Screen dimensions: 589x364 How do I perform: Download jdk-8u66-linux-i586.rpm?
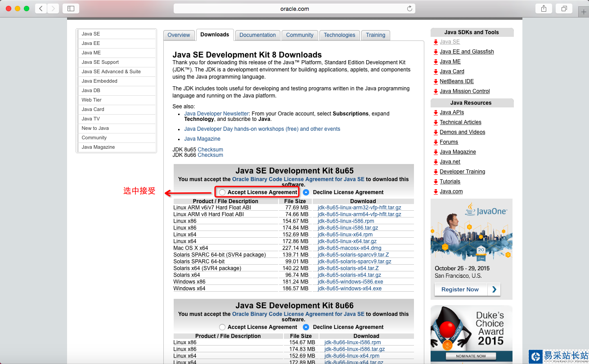tap(353, 342)
